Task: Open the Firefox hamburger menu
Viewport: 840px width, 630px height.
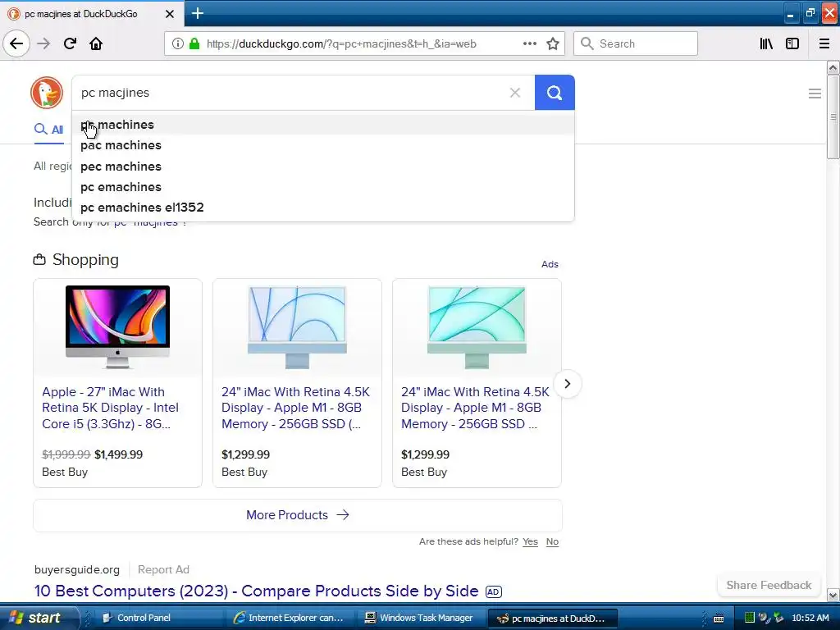Action: (824, 43)
